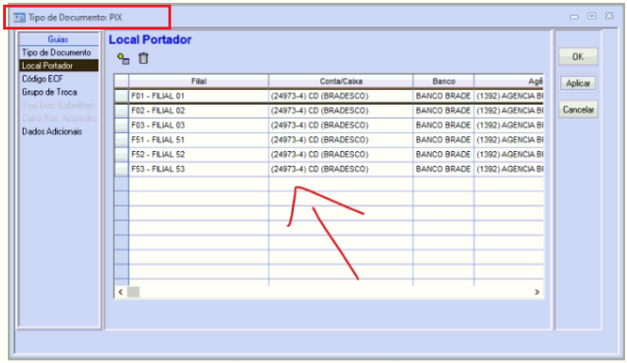The width and height of the screenshot is (627, 363).
Task: Maximize the Tipo de Documento window
Action: [x=592, y=16]
